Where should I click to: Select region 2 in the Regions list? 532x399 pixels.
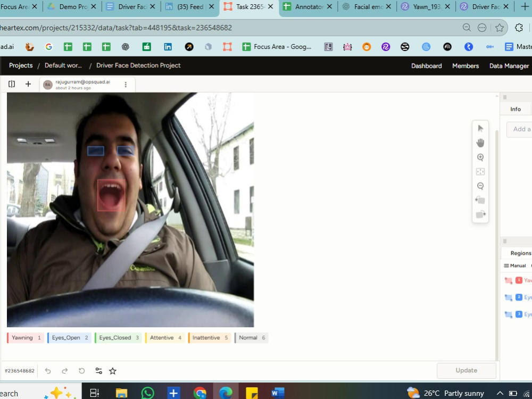tap(518, 297)
